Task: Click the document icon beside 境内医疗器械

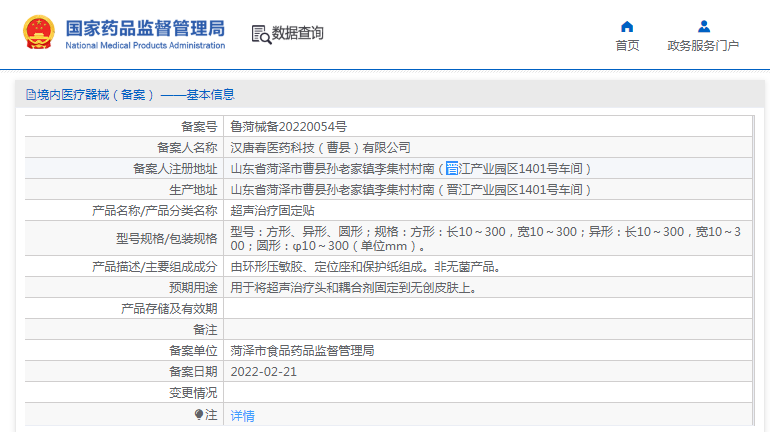Action: pos(31,95)
